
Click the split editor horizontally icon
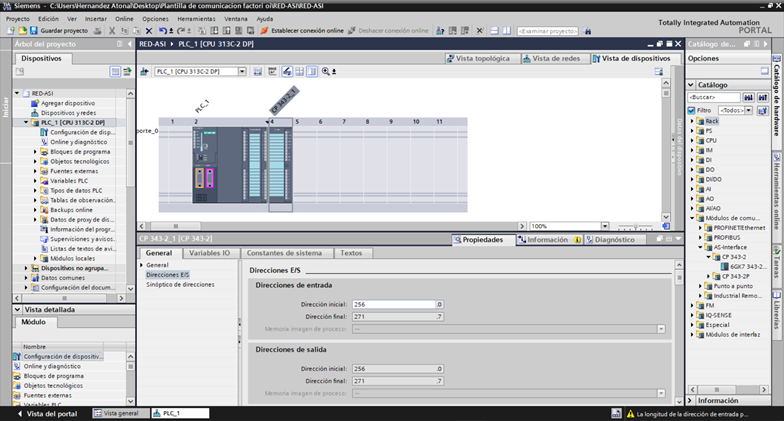point(494,30)
